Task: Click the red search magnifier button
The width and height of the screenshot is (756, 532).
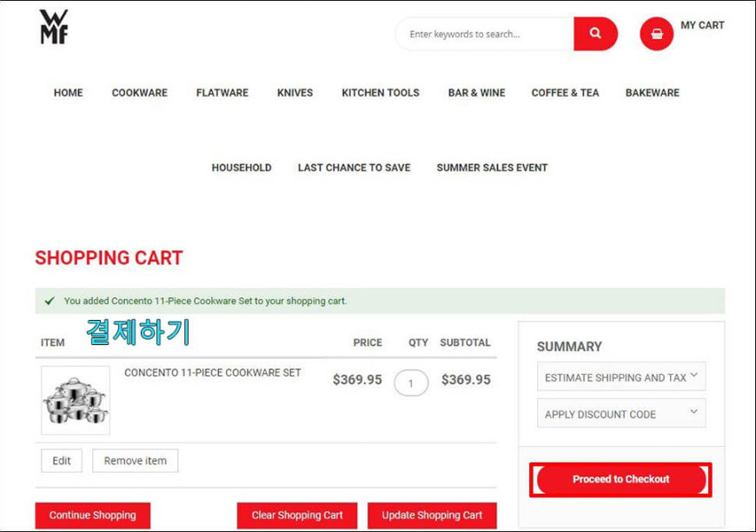Action: (x=595, y=34)
